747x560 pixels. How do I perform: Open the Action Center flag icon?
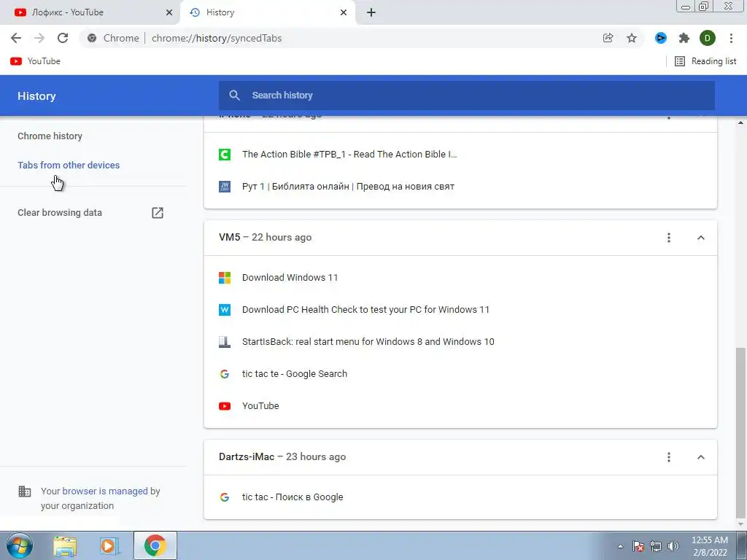coord(638,546)
